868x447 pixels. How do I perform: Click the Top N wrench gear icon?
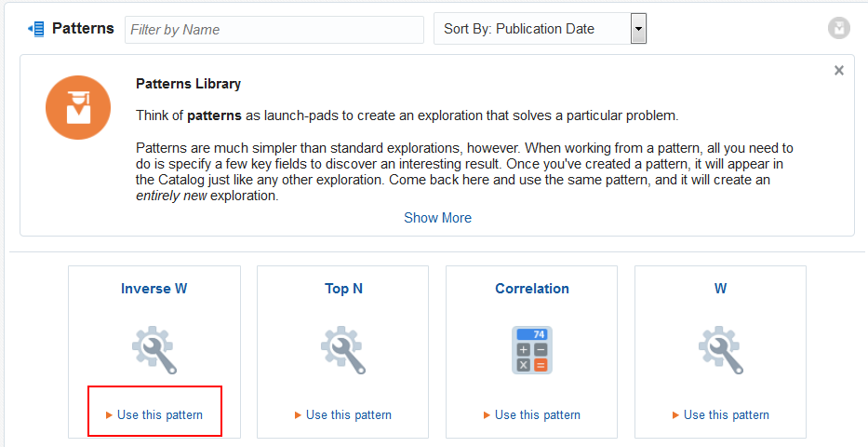(343, 349)
